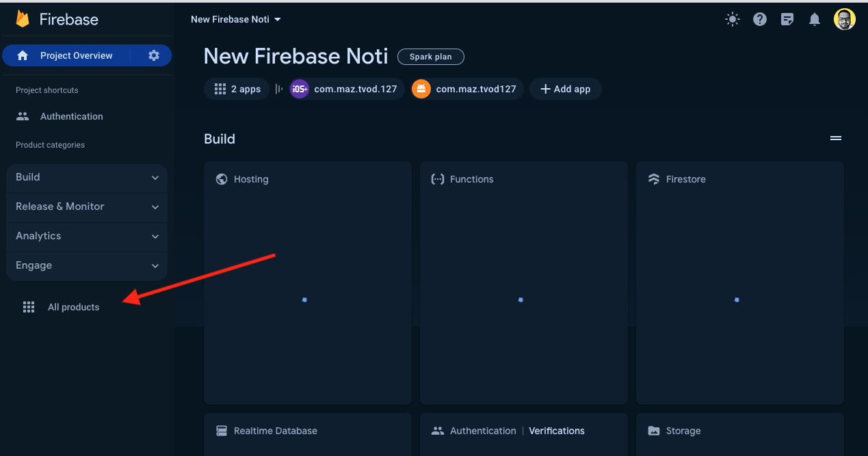Expand the Engage category
This screenshot has width=868, height=456.
pos(87,265)
